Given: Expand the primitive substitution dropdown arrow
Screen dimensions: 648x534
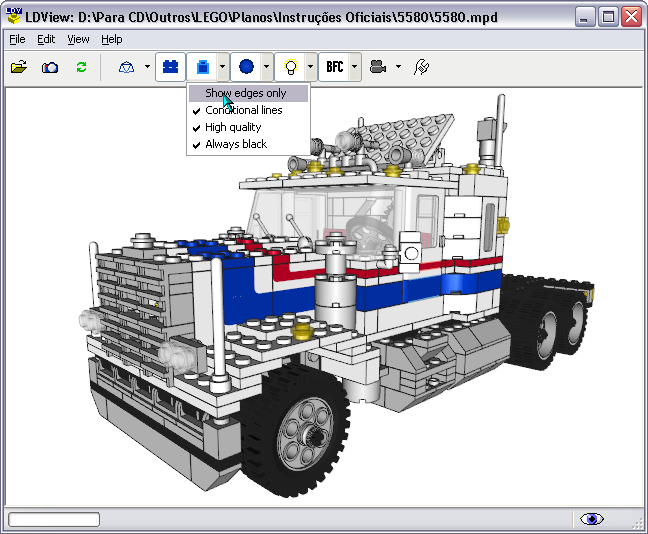Looking at the screenshot, I should pos(267,67).
